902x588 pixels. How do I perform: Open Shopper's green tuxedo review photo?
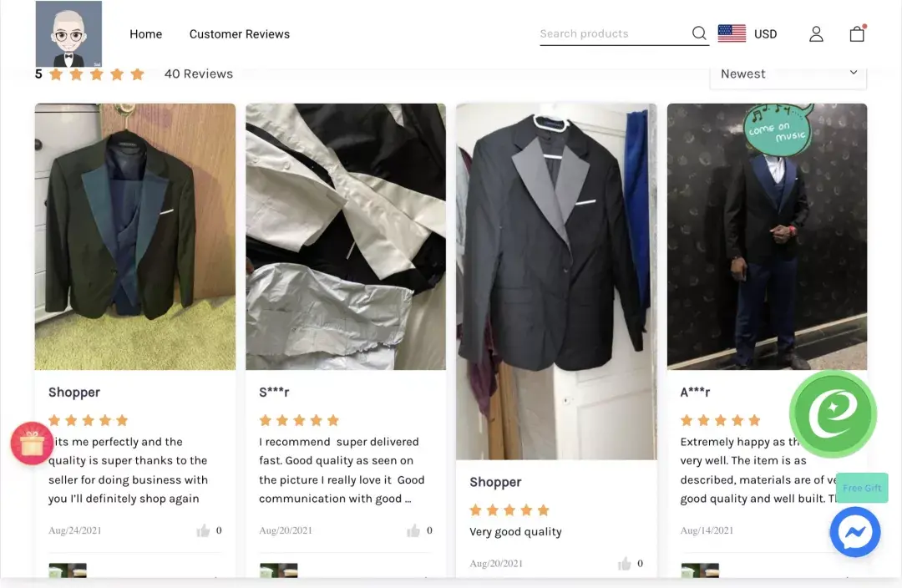[x=134, y=236]
